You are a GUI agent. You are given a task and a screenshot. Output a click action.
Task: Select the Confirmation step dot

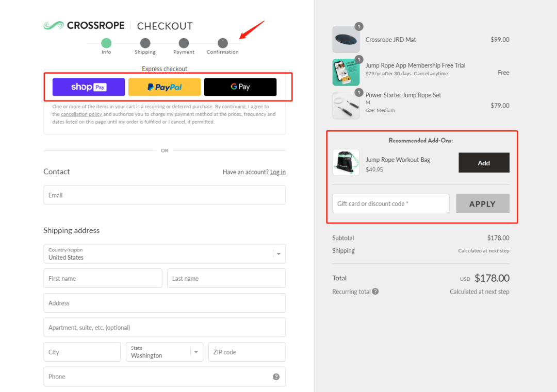click(223, 43)
